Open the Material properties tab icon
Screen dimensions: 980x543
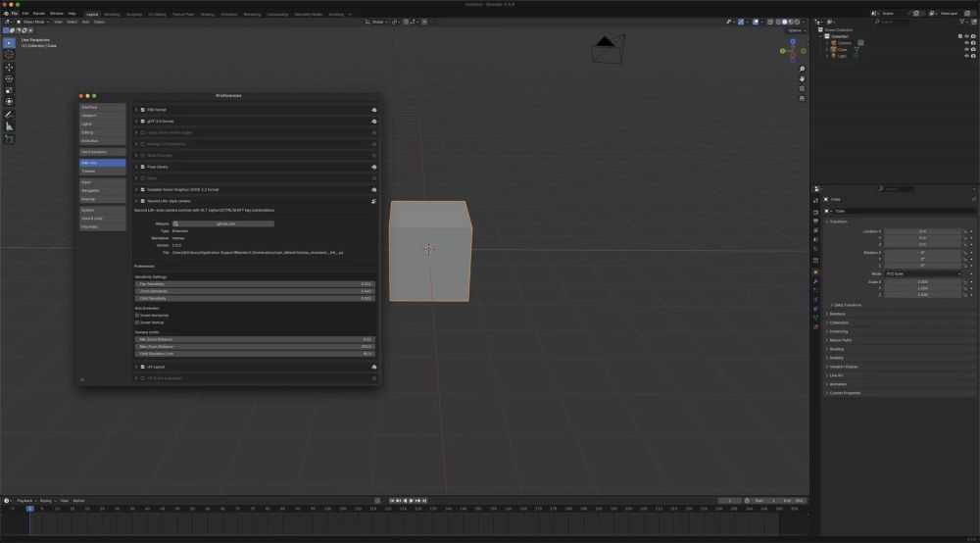click(815, 326)
